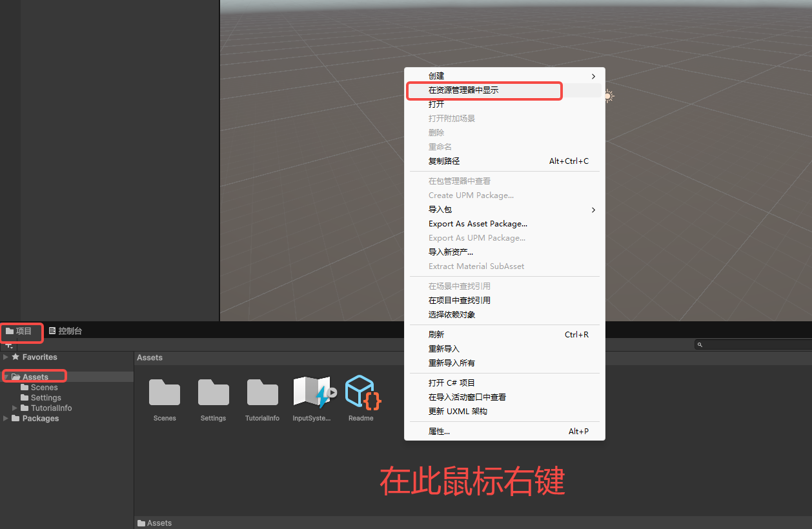Select the InputSystem actions asset icon
Screen dimensions: 812x529
[313, 392]
